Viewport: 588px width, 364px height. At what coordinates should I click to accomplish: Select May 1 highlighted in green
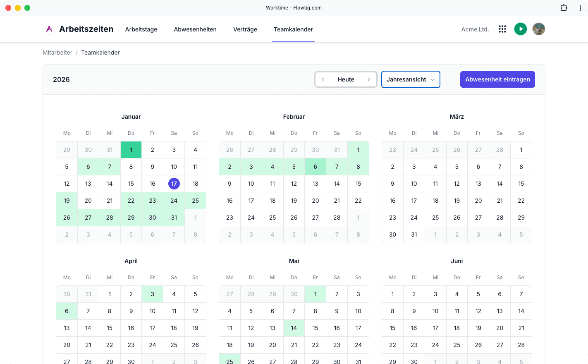[316, 294]
